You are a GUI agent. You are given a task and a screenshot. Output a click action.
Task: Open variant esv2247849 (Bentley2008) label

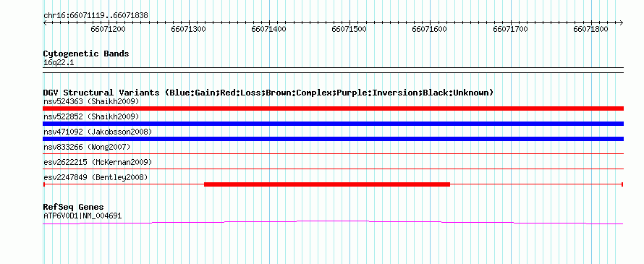(96, 177)
